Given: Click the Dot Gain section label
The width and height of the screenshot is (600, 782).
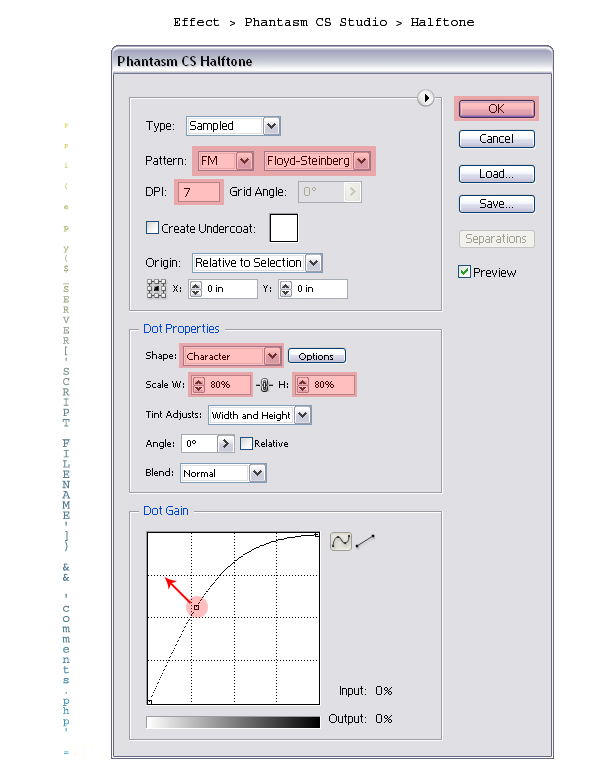Looking at the screenshot, I should [166, 511].
